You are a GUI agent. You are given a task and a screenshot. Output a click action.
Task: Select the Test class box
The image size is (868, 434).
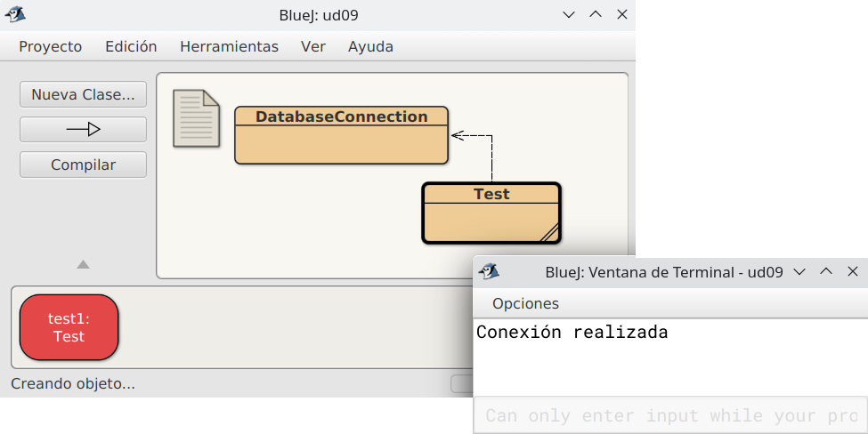coord(491,213)
